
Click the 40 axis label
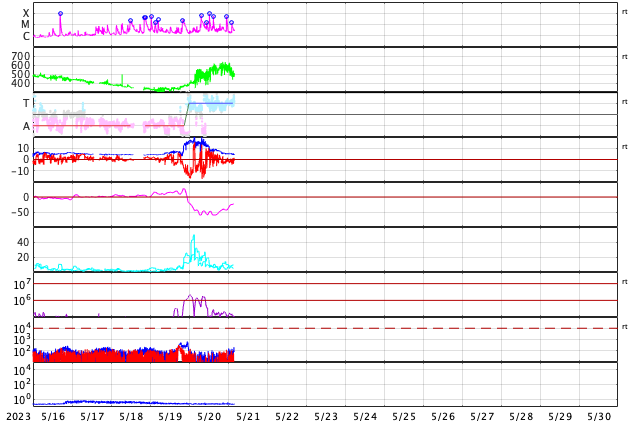(x=23, y=243)
